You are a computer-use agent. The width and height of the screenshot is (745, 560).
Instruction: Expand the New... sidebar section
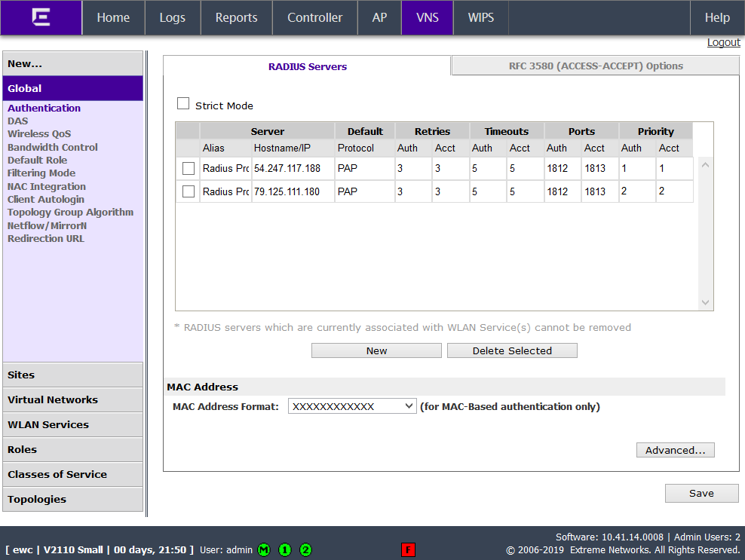point(72,63)
